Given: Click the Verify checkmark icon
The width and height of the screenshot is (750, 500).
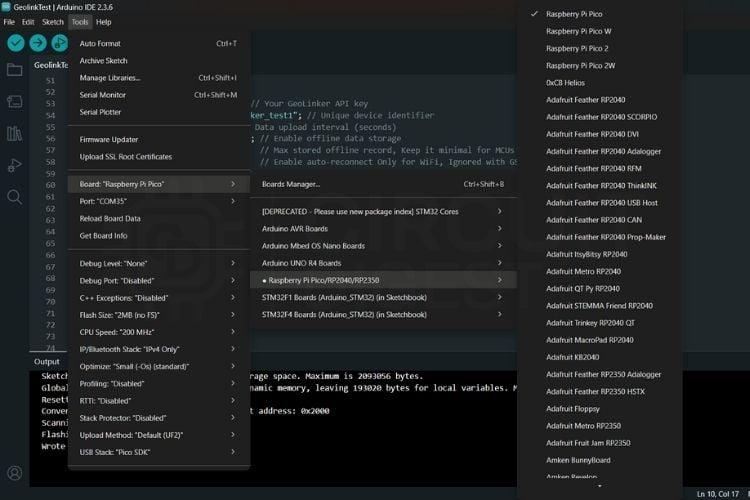Looking at the screenshot, I should (x=16, y=43).
